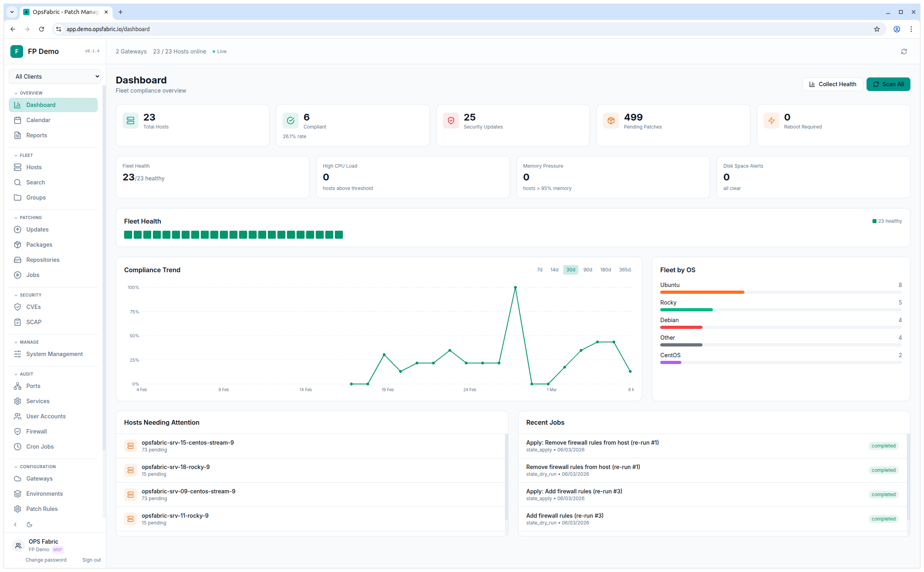Select the 30d compliance trend range
Viewport: 924px width, 572px height.
[x=570, y=269]
